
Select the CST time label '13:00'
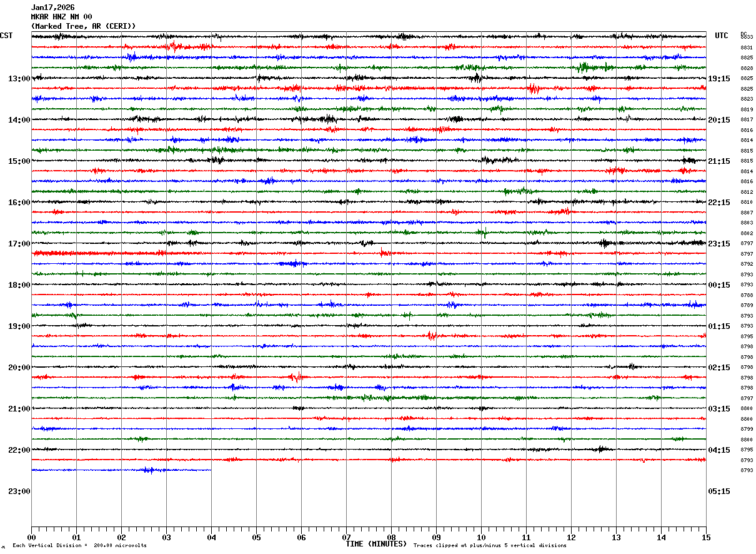tap(19, 79)
